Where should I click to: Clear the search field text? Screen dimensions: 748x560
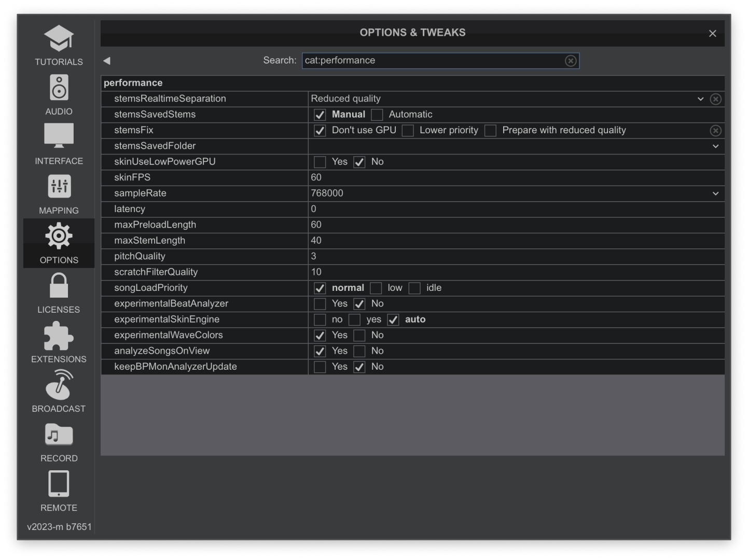click(571, 61)
